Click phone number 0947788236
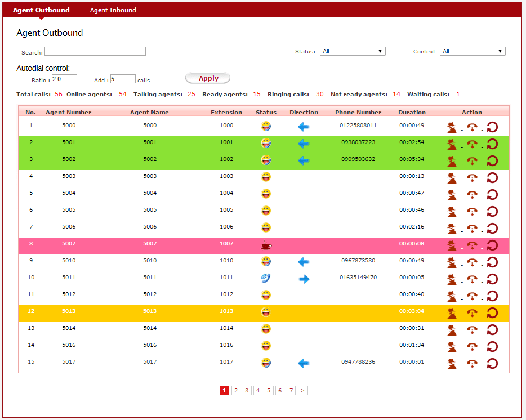 click(358, 361)
